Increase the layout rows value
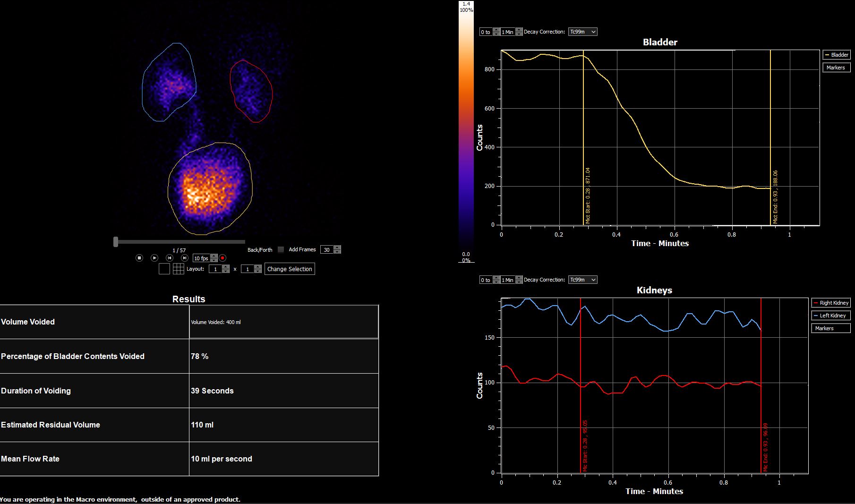The width and height of the screenshot is (855, 504). (x=226, y=267)
